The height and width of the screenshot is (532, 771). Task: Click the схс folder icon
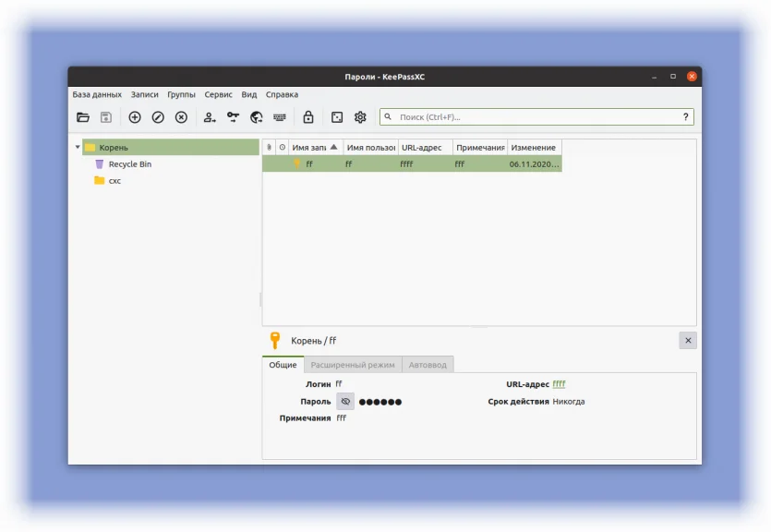[100, 180]
